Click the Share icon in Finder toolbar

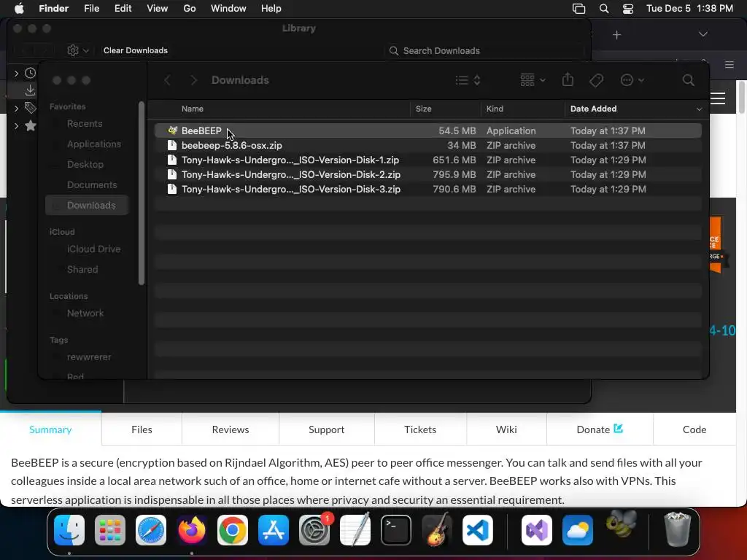coord(568,79)
